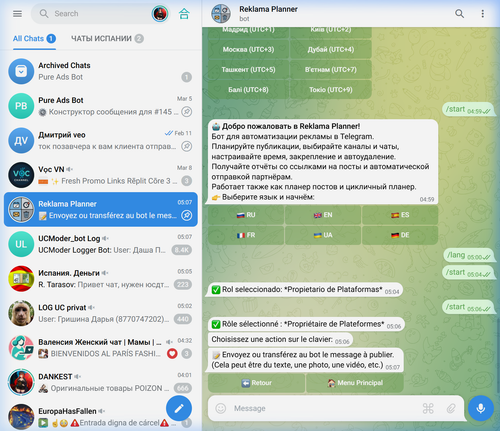Image resolution: width=500 pixels, height=431 pixels.
Task: Open Валенсия Женский чат group
Action: [100, 348]
